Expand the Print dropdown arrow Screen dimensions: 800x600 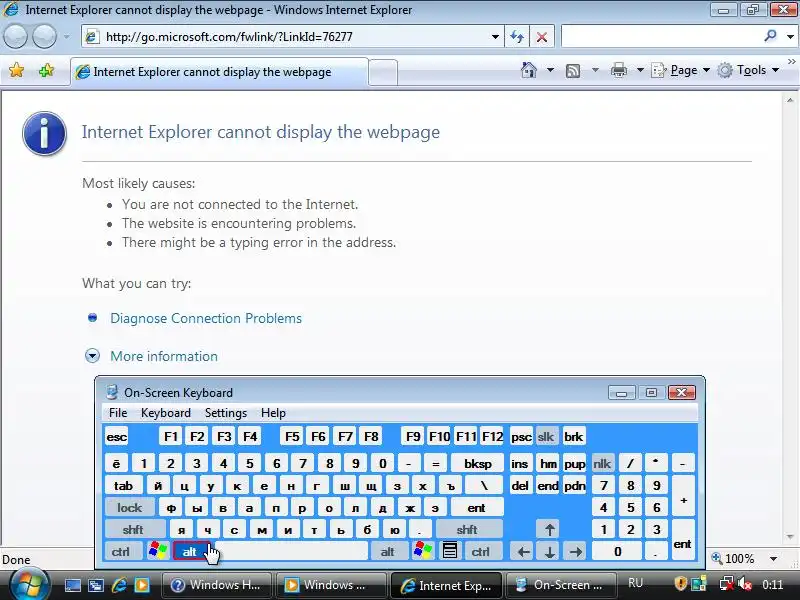[640, 70]
